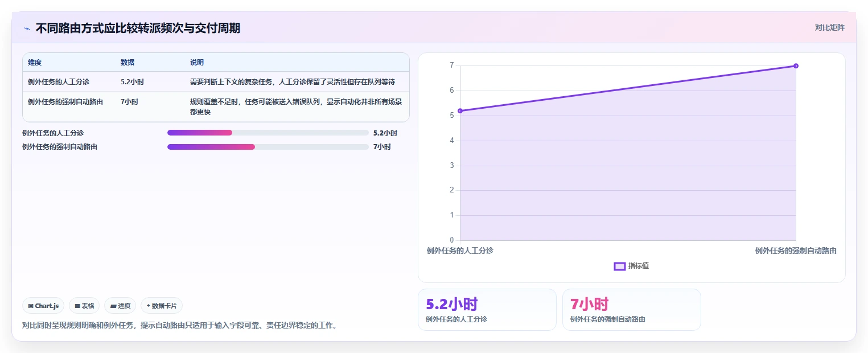Click the 对比矩阵 label in header
Image resolution: width=868 pixels, height=353 pixels.
click(829, 27)
